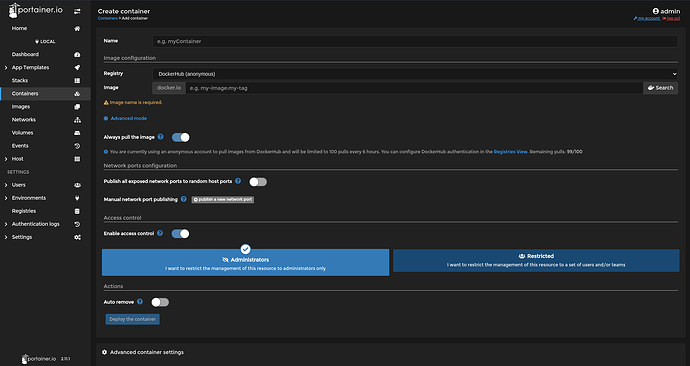The image size is (690, 366).
Task: Click help icon beside Auto remove
Action: tap(139, 301)
